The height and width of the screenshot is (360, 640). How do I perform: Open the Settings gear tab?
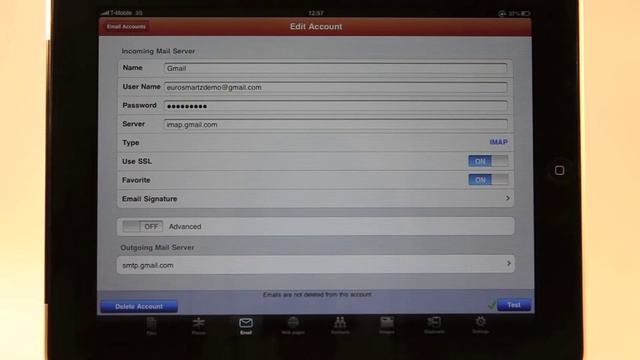[x=481, y=325]
